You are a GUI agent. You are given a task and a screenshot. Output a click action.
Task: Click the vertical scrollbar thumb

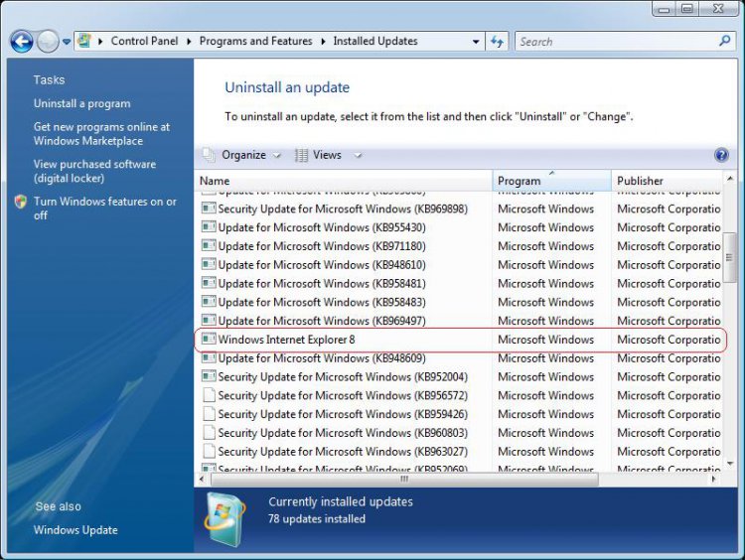point(729,258)
